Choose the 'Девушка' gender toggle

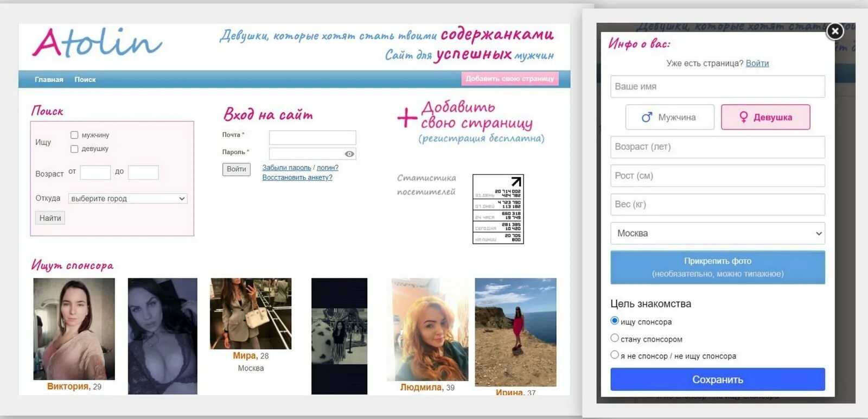pos(765,117)
